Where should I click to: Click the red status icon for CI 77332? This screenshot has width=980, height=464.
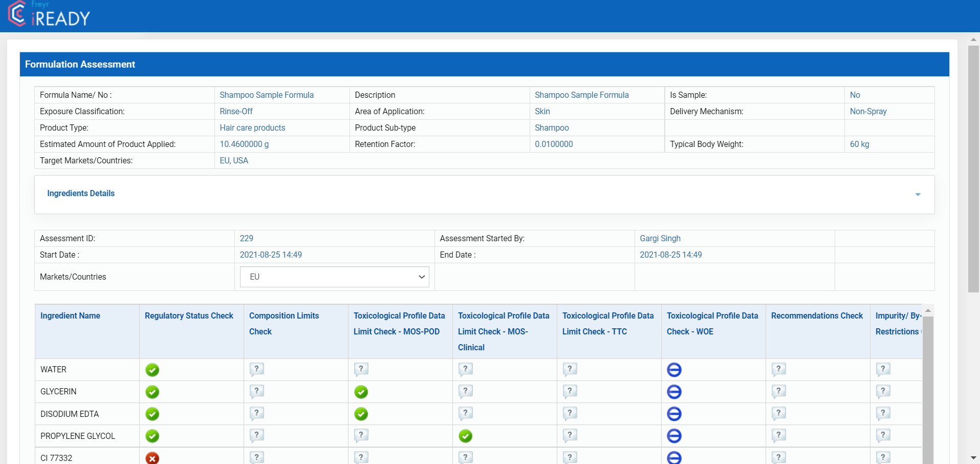152,458
